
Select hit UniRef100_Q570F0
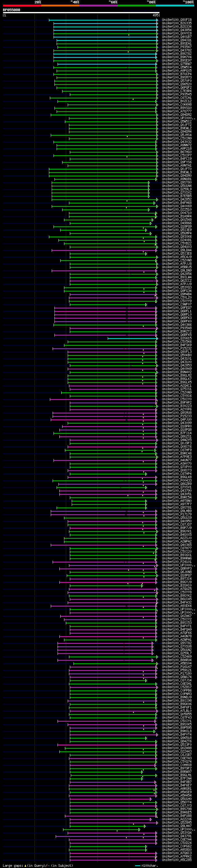(176, 81)
